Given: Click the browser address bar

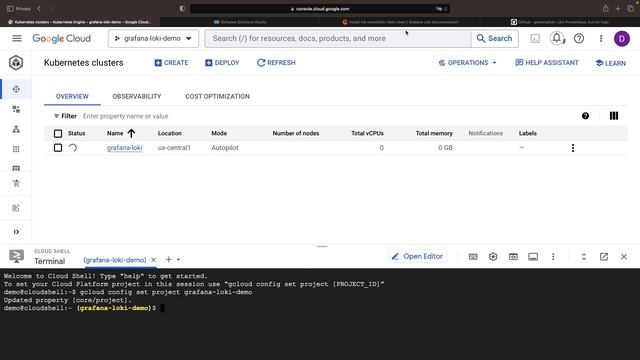Looking at the screenshot, I should (320, 9).
